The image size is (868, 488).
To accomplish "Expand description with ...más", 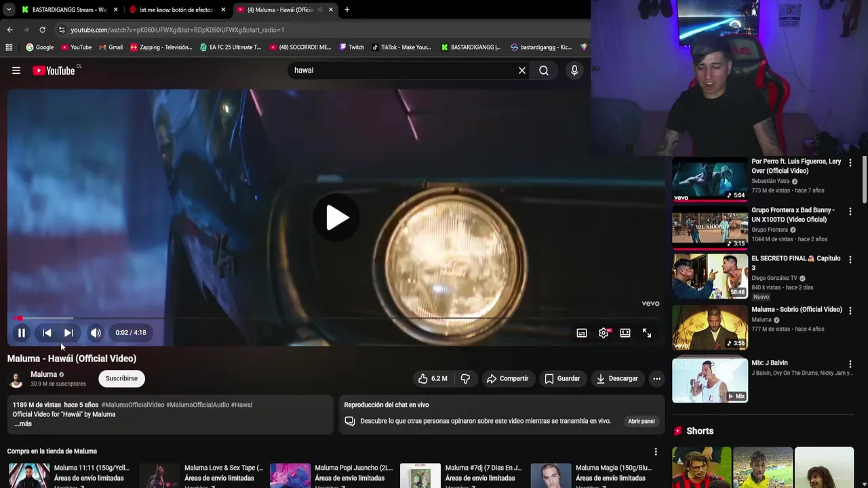I will [22, 424].
